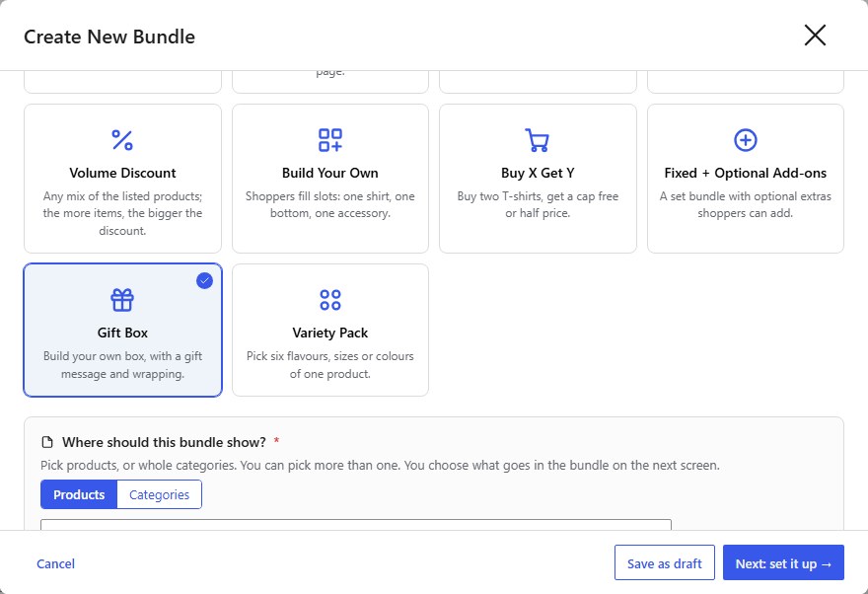Viewport: 868px width, 594px height.
Task: Pick the Buy X Get Y bundle title
Action: coord(538,173)
